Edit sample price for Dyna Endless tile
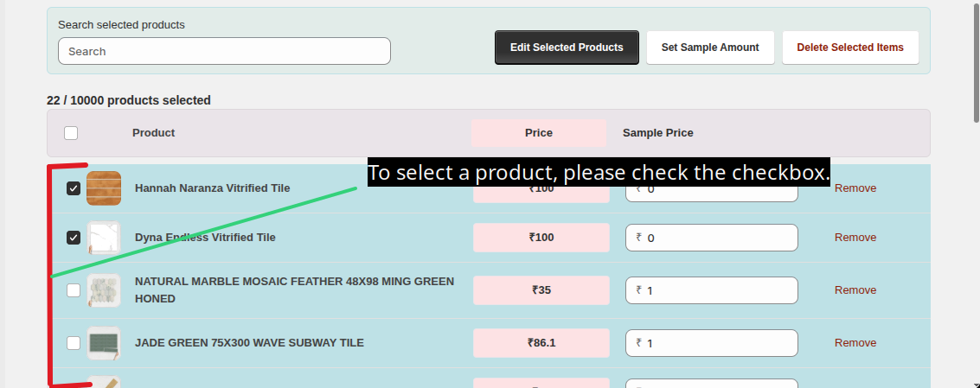This screenshot has height=388, width=980. coord(711,238)
